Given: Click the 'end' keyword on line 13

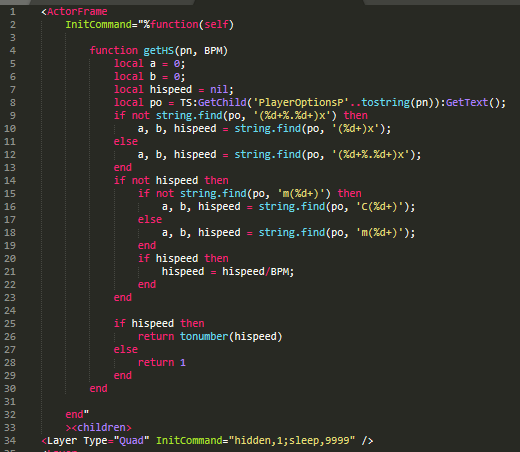Looking at the screenshot, I should (x=123, y=168).
